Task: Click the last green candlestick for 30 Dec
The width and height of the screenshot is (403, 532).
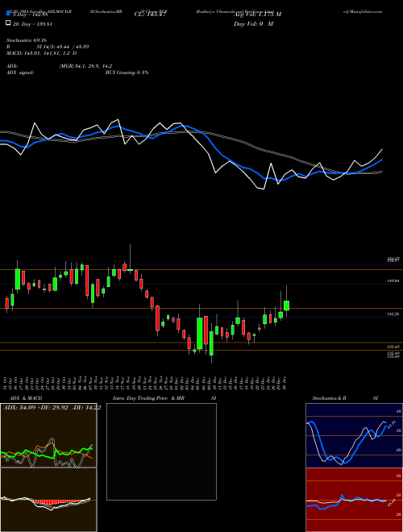Action: 286,305
